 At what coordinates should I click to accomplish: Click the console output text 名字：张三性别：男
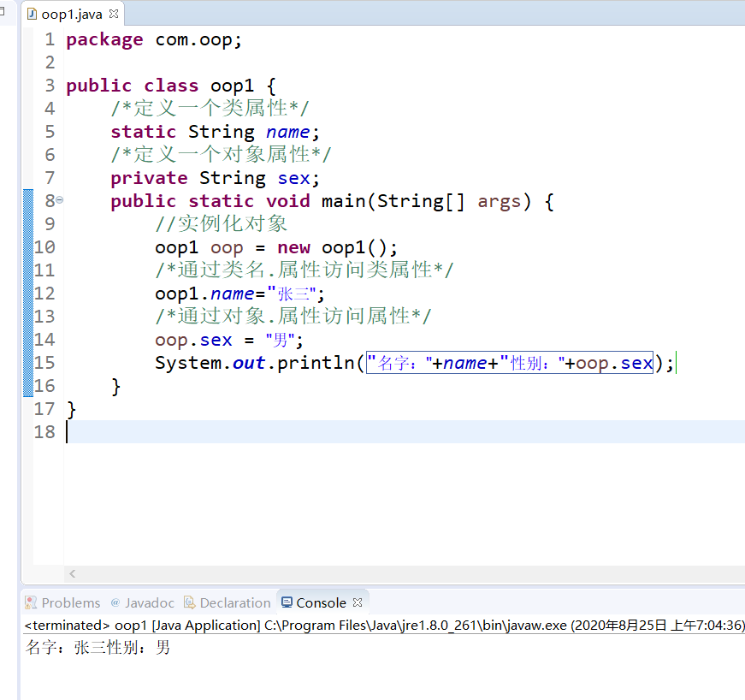(98, 647)
